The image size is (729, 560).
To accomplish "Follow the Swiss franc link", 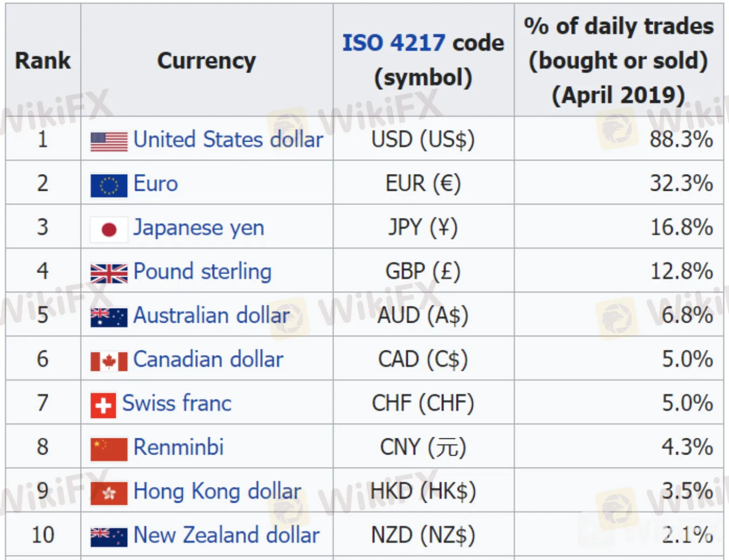I will pyautogui.click(x=177, y=403).
